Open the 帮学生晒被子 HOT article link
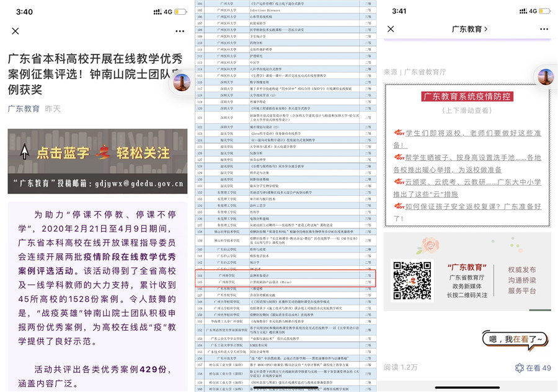558x392 pixels. pos(467,163)
